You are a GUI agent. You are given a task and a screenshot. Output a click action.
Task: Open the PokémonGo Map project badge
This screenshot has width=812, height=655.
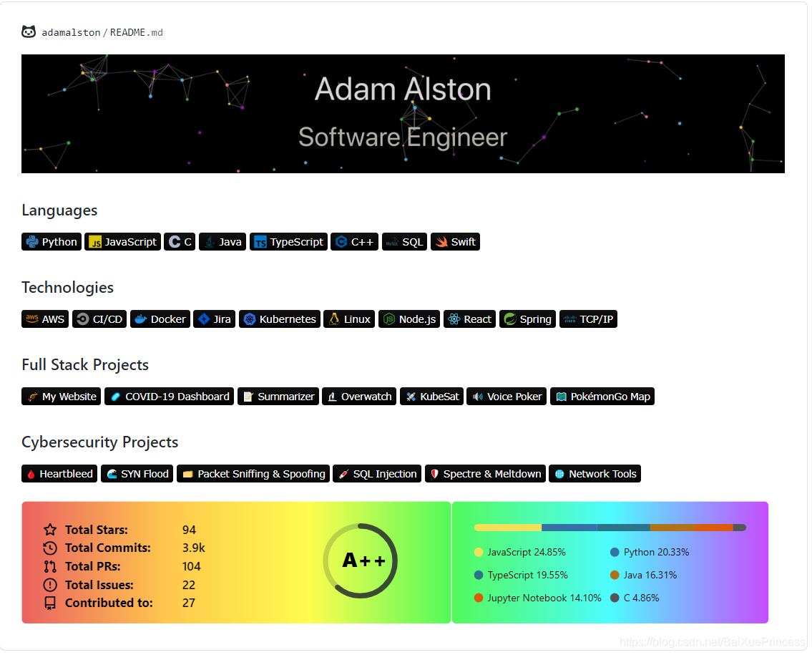[x=602, y=397]
